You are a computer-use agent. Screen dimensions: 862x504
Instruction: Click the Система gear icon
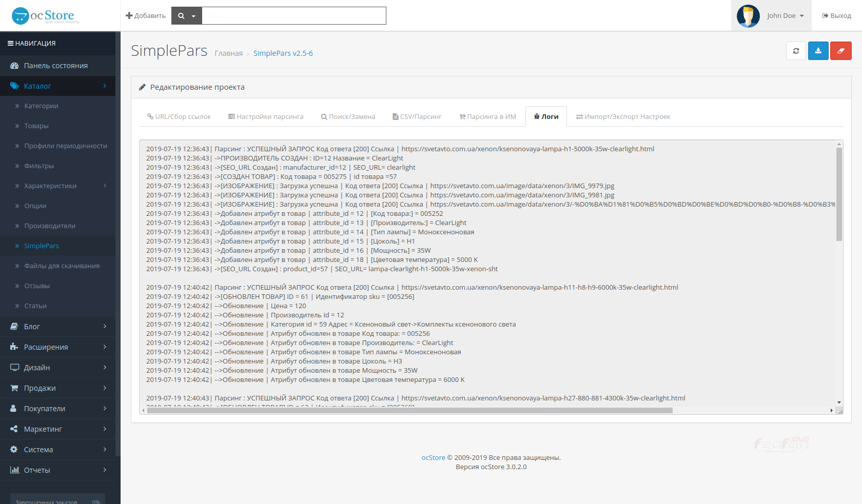click(14, 450)
